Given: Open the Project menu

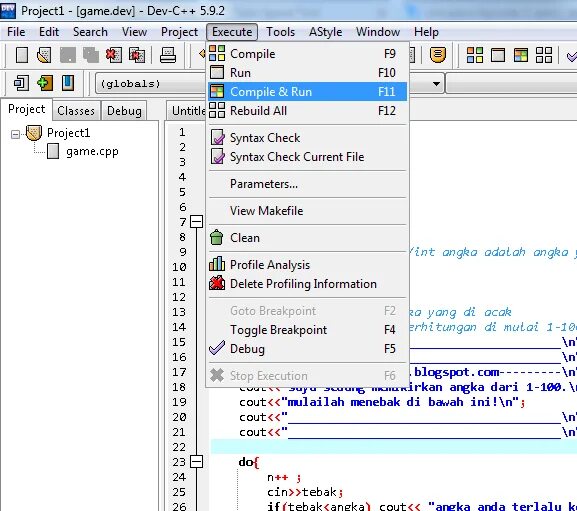Looking at the screenshot, I should 179,32.
